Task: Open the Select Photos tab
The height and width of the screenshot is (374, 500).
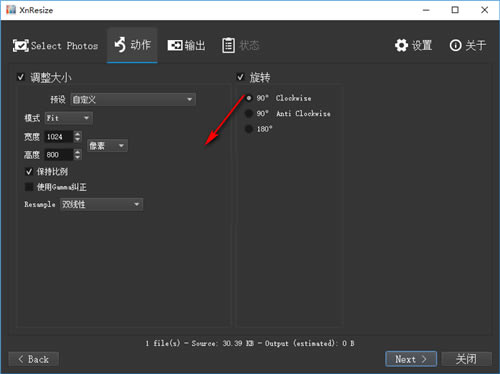Action: coord(55,45)
